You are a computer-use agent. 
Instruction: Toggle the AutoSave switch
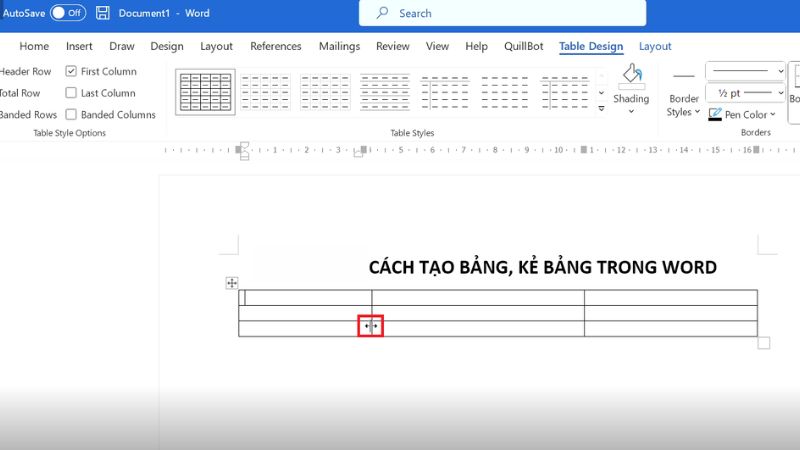(x=68, y=13)
